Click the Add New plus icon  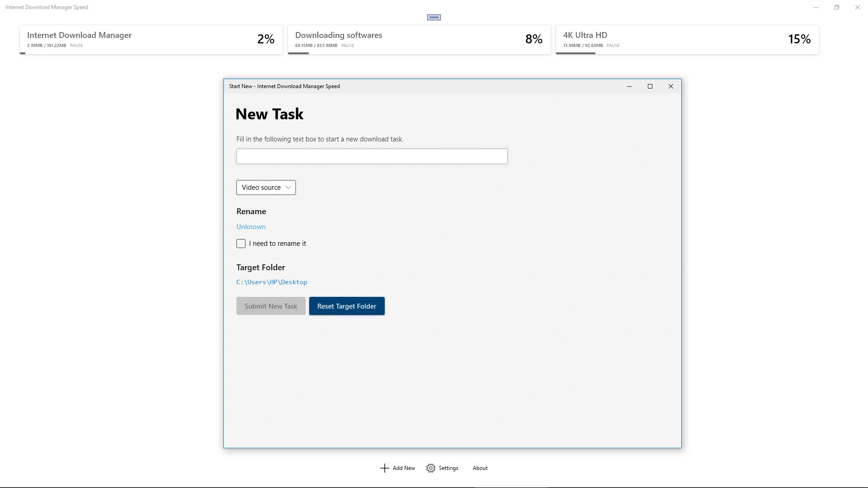384,468
